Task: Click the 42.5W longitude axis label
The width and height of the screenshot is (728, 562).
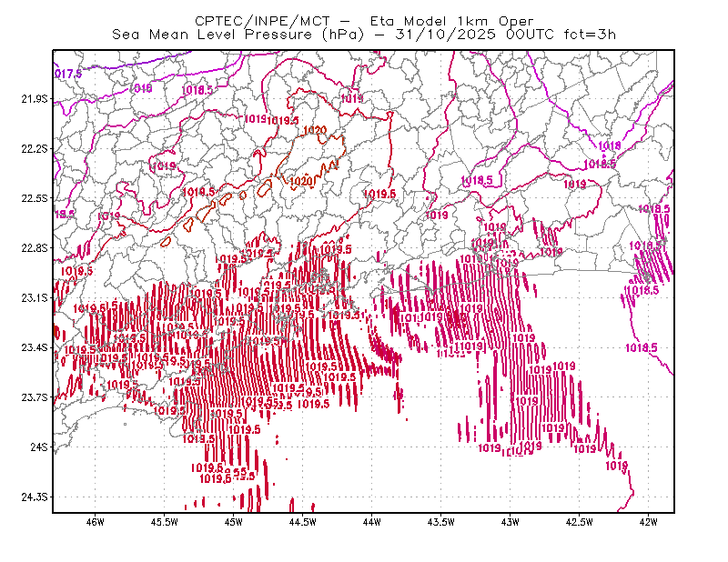Action: point(580,522)
